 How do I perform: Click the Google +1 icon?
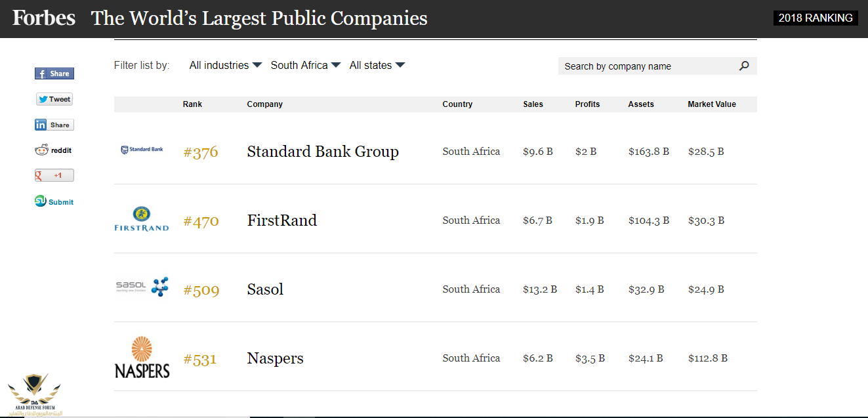click(x=54, y=175)
